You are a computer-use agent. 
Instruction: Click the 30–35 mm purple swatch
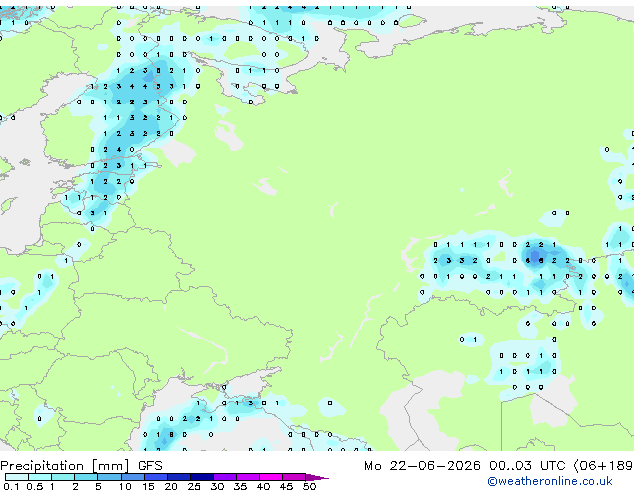(225, 477)
